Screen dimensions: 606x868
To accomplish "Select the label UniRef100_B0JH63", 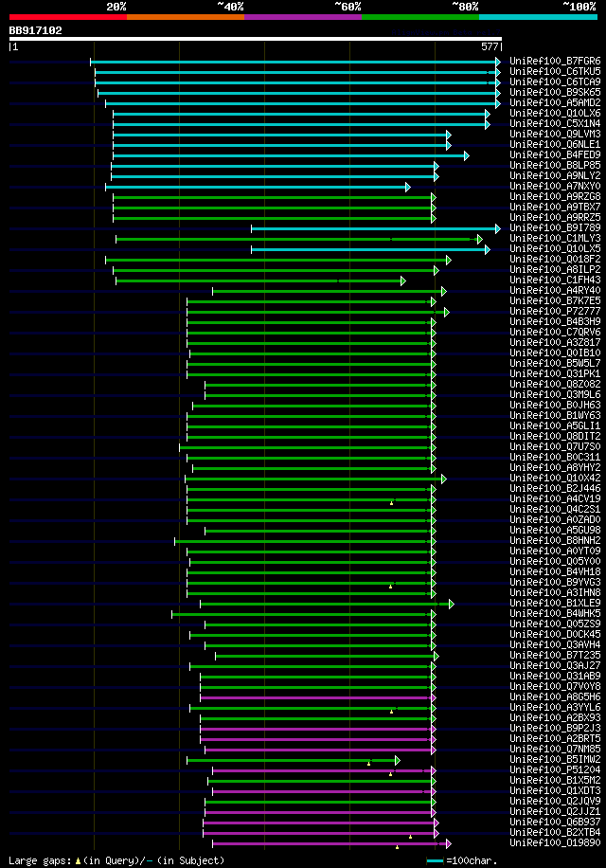I will coord(555,406).
